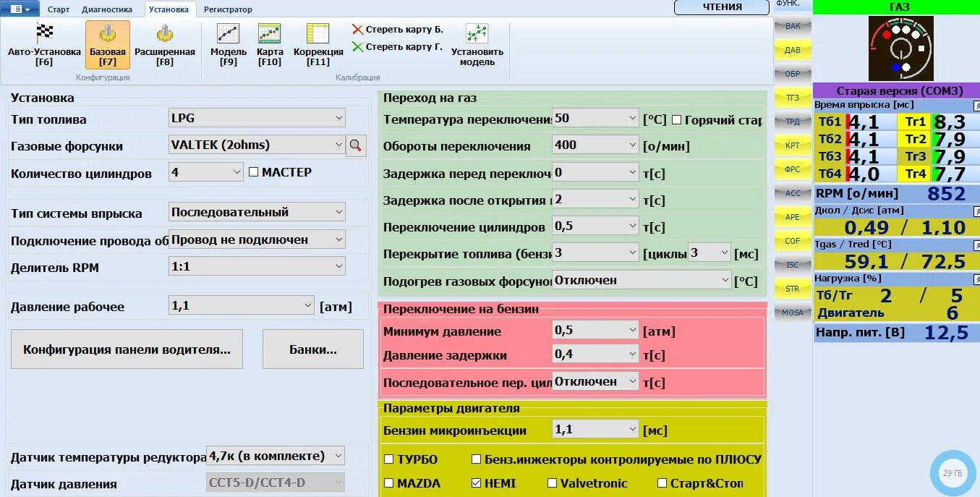This screenshot has height=497, width=980.
Task: Switch to the Старт tab
Action: tap(59, 9)
